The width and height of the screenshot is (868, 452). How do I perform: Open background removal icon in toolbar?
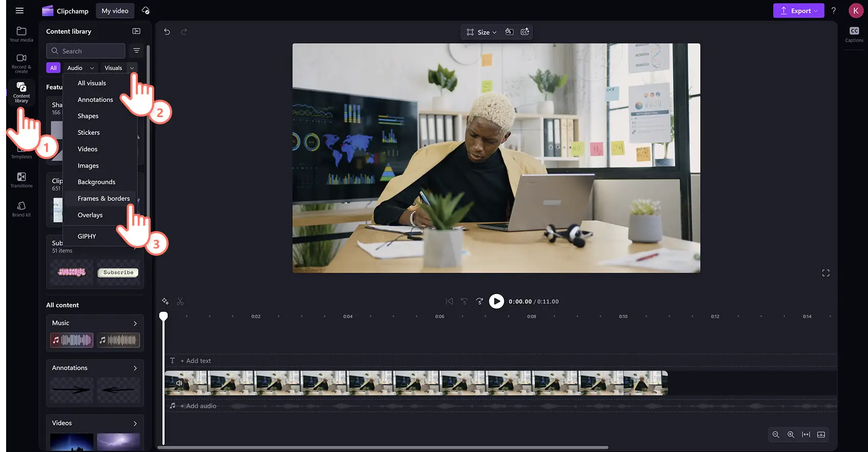coord(509,32)
